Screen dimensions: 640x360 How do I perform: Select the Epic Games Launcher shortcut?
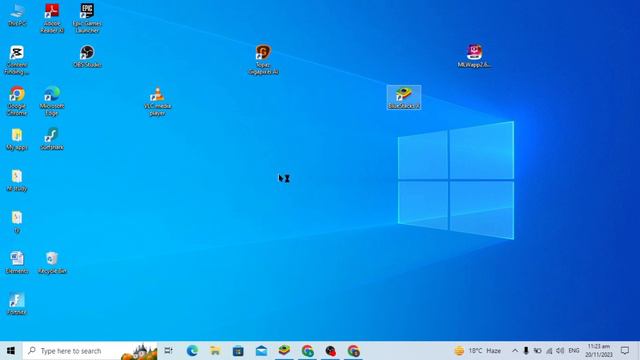point(87,18)
